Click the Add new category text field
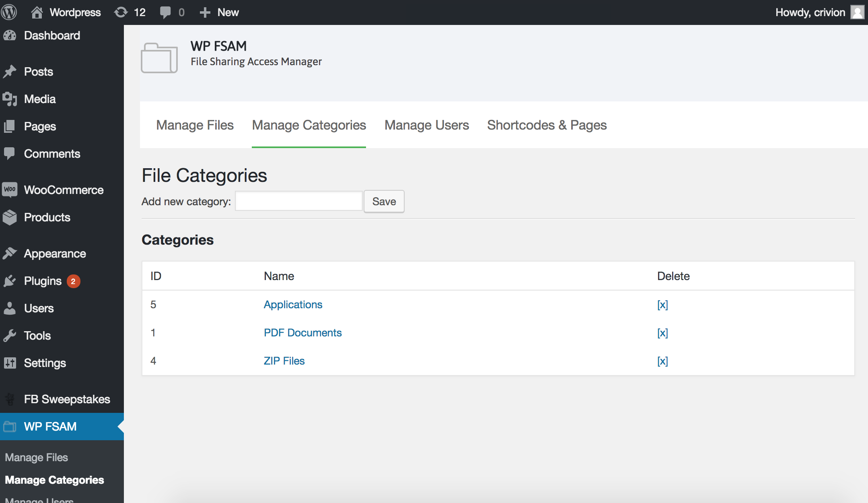 click(x=299, y=201)
